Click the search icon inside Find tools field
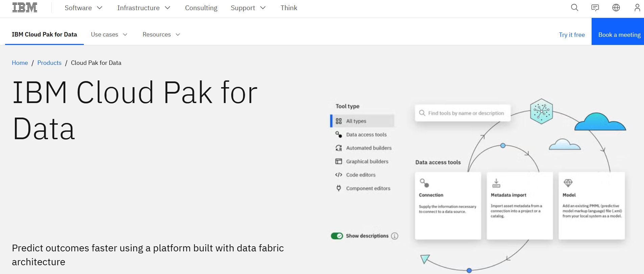Image resolution: width=644 pixels, height=274 pixels. [422, 113]
